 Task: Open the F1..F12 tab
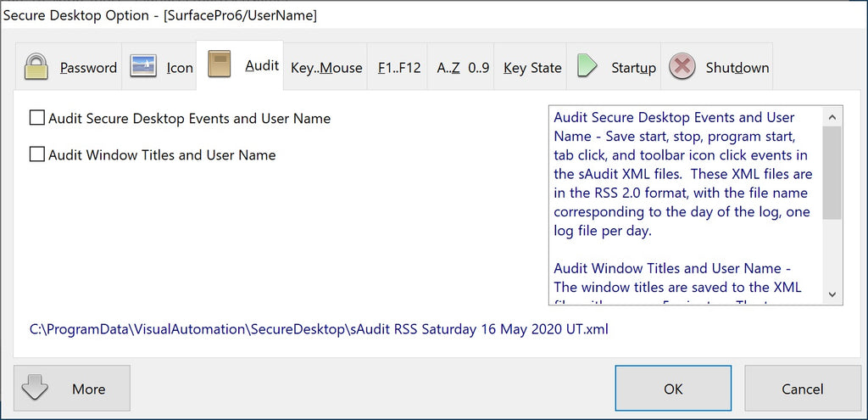point(399,68)
